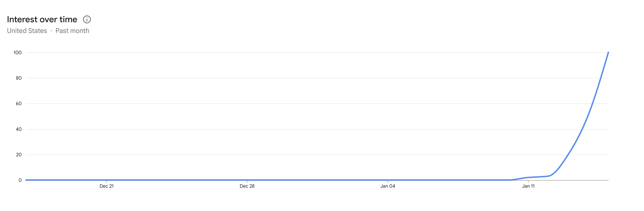The width and height of the screenshot is (644, 211).
Task: Click the Jan 04 date label
Action: [x=388, y=186]
